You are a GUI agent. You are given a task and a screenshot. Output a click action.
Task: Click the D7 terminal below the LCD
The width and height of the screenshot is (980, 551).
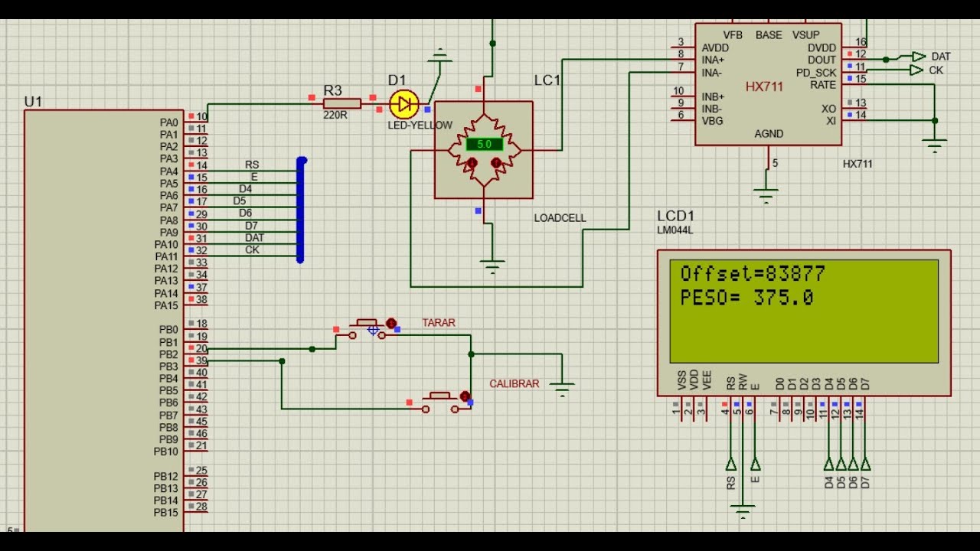[x=865, y=464]
